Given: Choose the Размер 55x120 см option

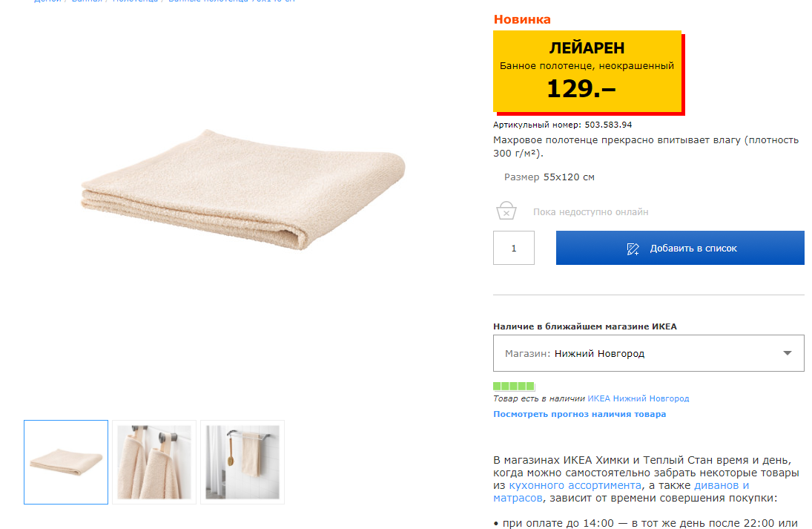Looking at the screenshot, I should tap(549, 177).
